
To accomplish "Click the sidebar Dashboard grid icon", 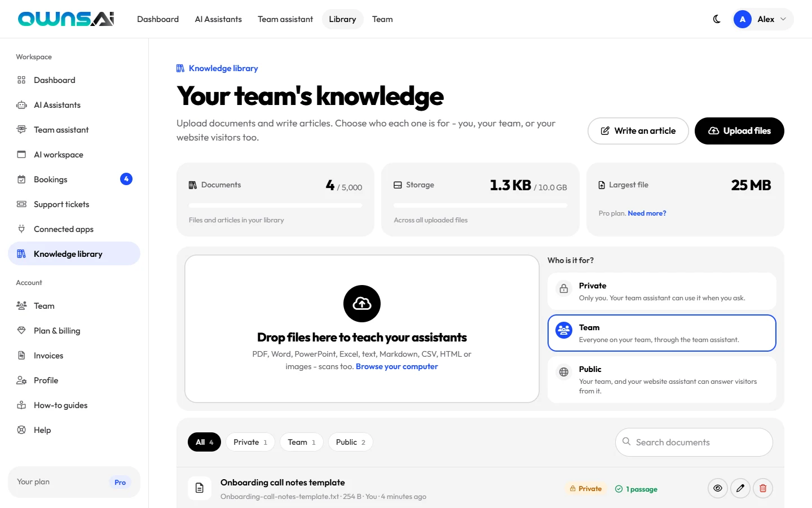I will [21, 80].
